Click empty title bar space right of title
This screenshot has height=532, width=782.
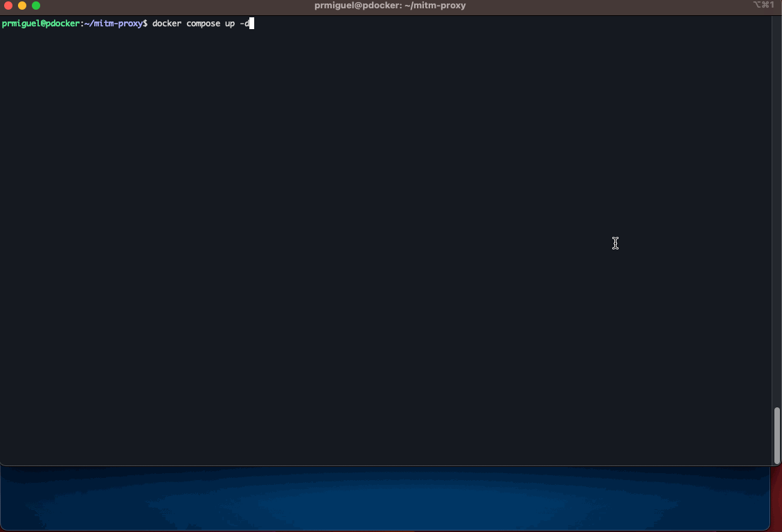pyautogui.click(x=608, y=6)
